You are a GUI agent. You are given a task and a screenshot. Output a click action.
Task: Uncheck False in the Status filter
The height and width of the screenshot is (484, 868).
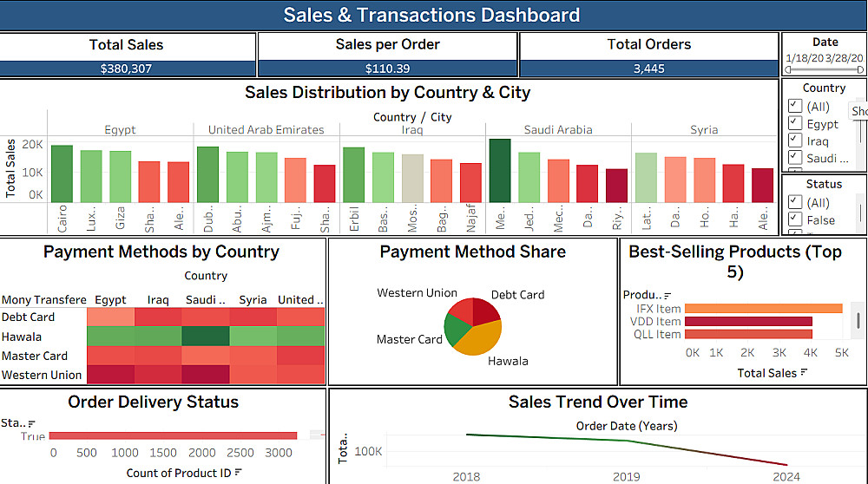(795, 219)
